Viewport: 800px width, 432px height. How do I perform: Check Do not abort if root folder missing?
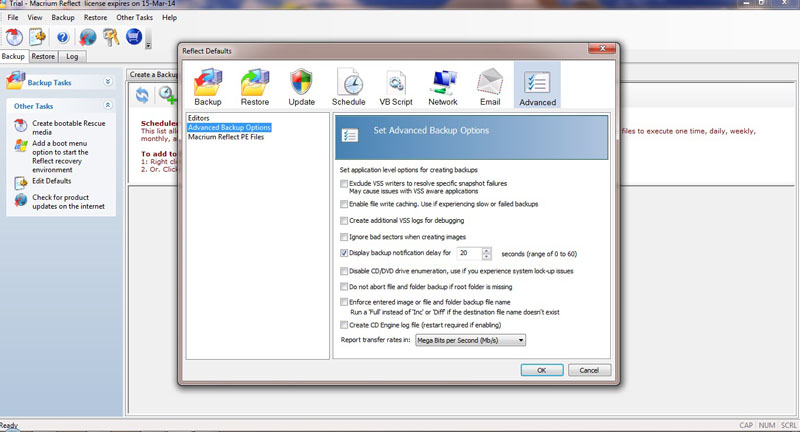344,287
